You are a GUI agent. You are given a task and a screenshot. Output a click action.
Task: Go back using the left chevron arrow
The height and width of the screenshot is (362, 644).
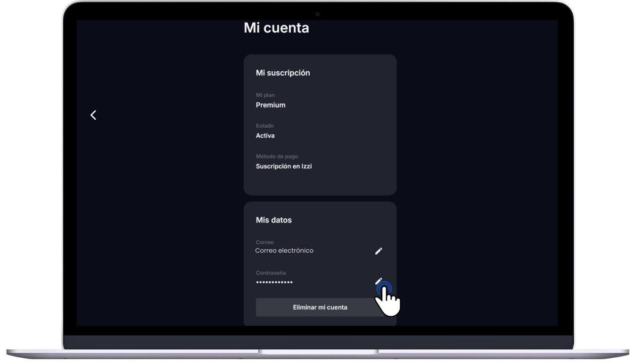[93, 115]
